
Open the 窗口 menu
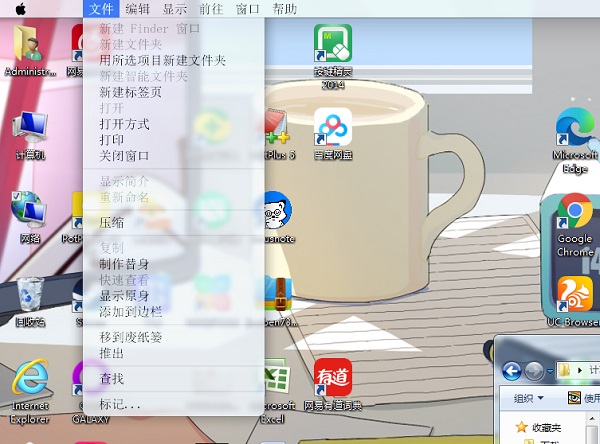click(248, 8)
